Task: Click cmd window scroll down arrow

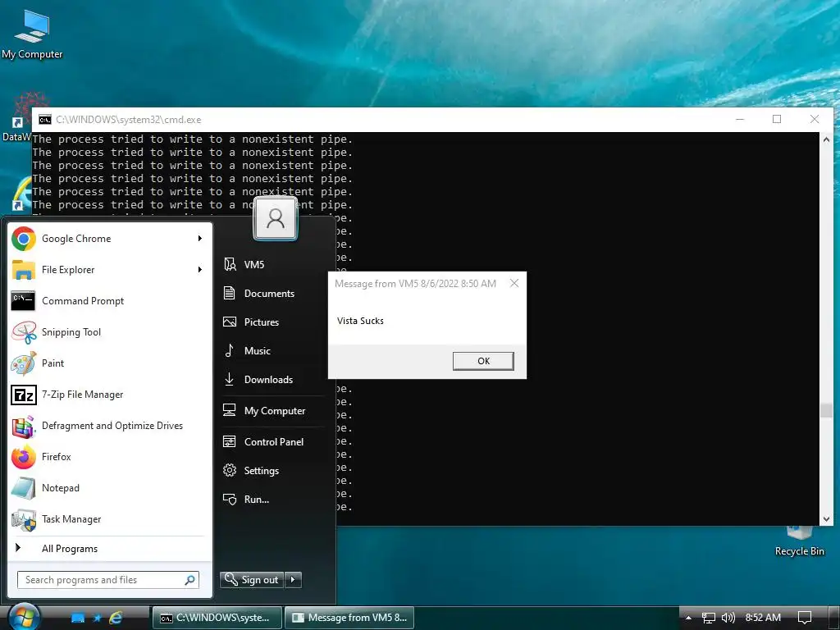Action: coord(826,518)
